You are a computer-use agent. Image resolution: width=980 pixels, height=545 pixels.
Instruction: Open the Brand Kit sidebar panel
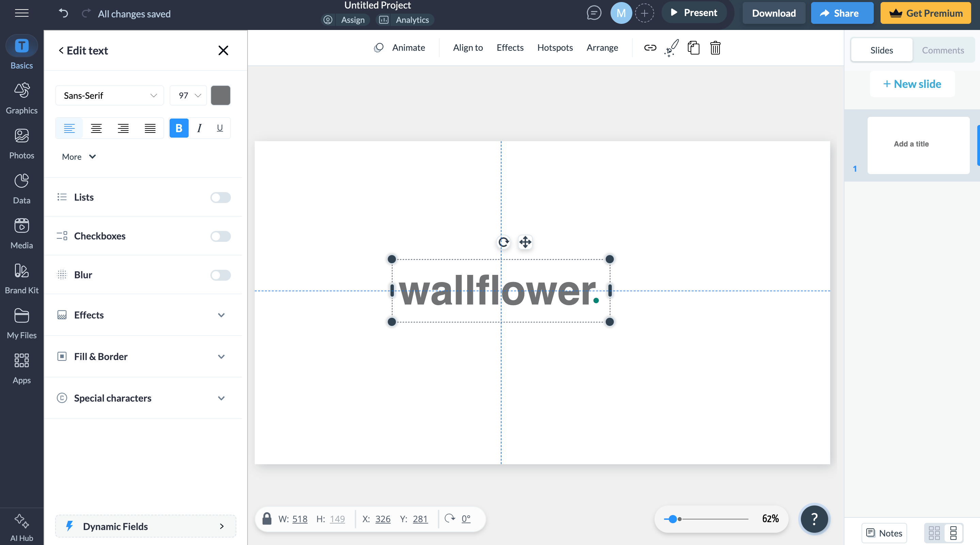pyautogui.click(x=22, y=278)
